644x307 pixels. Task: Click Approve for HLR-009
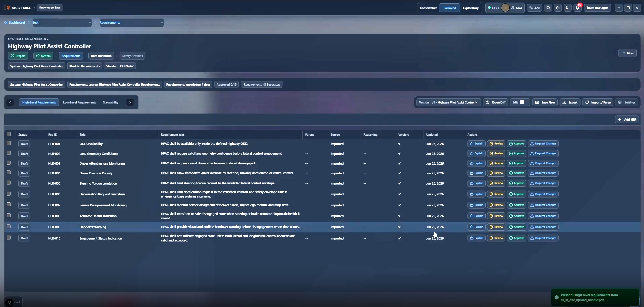(516, 227)
